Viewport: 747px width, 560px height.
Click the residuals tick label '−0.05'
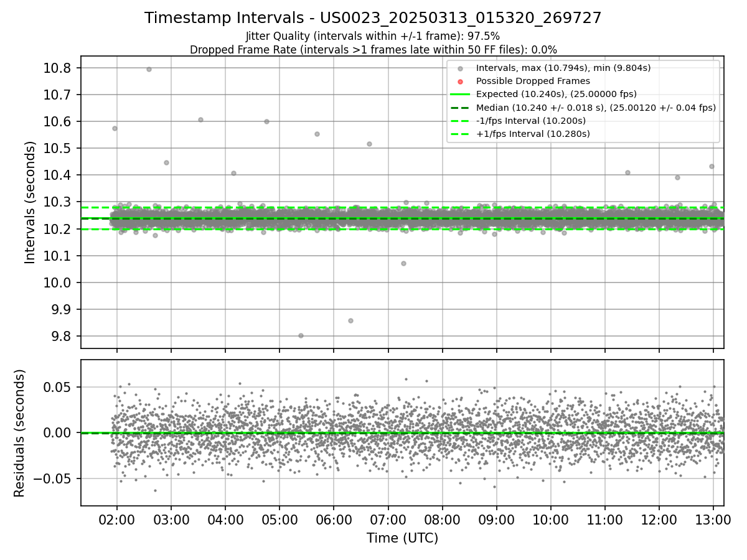52,478
